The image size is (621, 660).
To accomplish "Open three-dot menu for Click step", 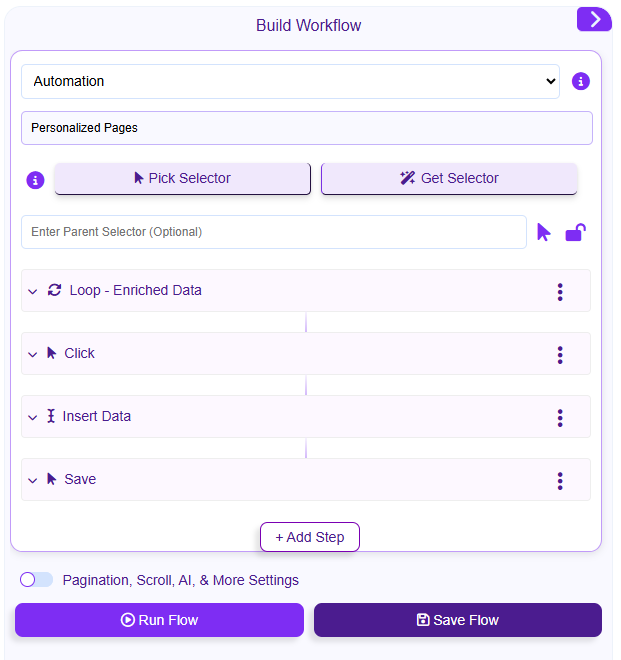I will pos(560,354).
